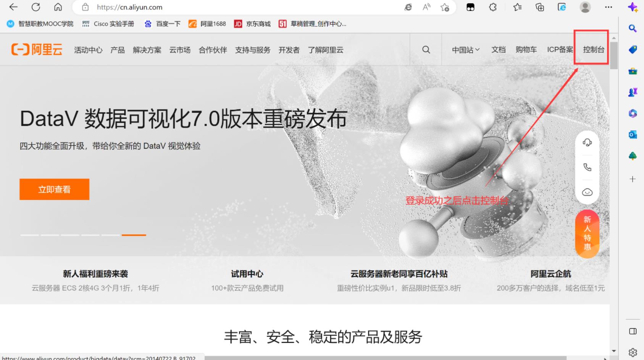Screen dimensions: 644x360
Task: Click the cloud assistant floating icon
Action: pos(587,192)
